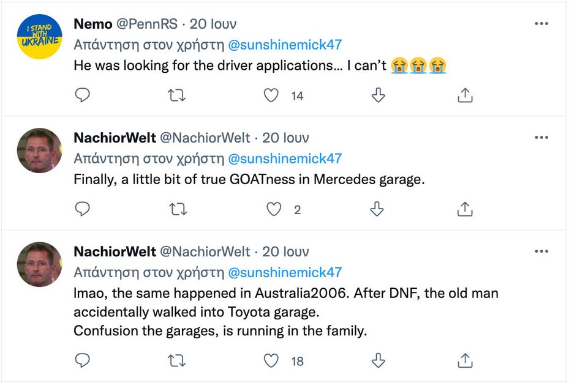
Task: Open the NachiorWelt profile name on the GOATness tweet
Action: pyautogui.click(x=115, y=138)
